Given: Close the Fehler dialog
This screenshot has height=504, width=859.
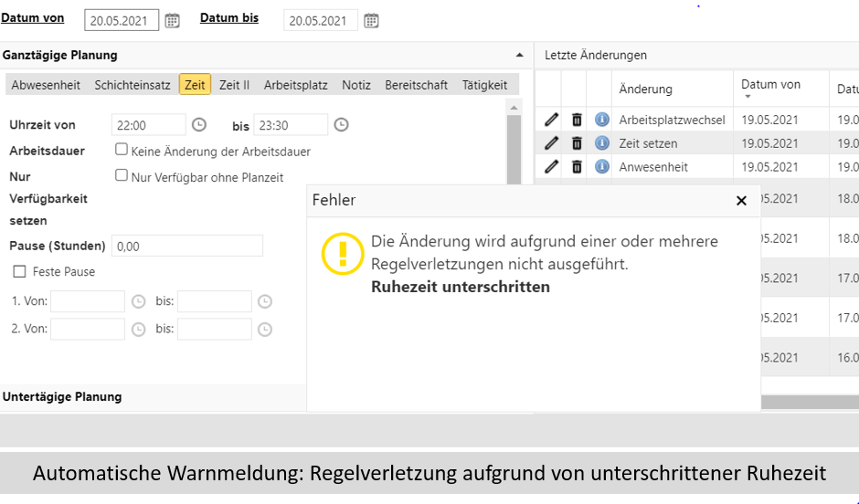Looking at the screenshot, I should pos(741,201).
